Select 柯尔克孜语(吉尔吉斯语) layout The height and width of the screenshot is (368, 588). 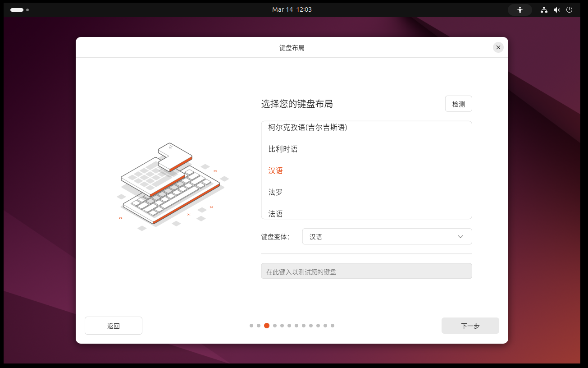(308, 128)
